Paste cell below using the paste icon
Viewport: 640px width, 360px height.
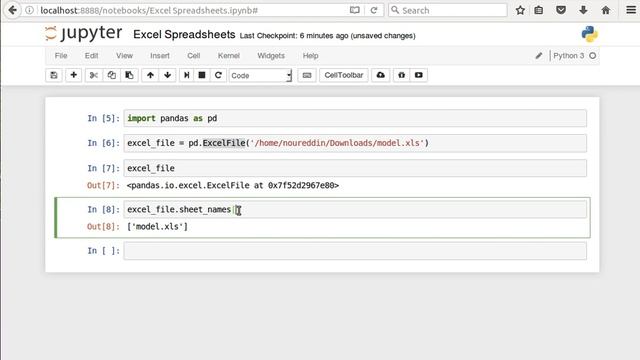[x=129, y=75]
